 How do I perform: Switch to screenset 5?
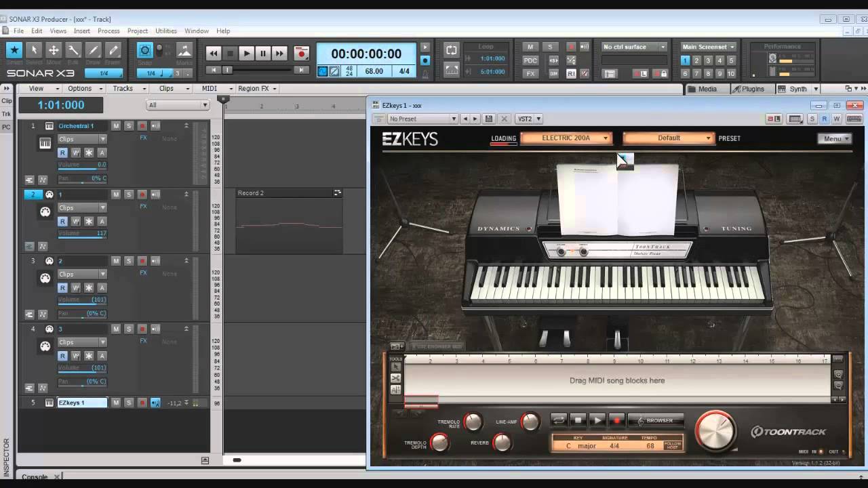(731, 60)
